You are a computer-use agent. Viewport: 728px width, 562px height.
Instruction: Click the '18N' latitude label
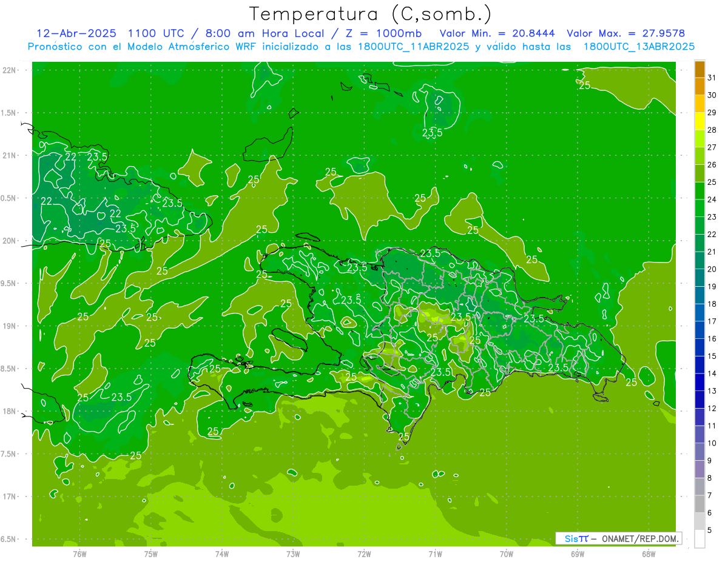(x=9, y=411)
